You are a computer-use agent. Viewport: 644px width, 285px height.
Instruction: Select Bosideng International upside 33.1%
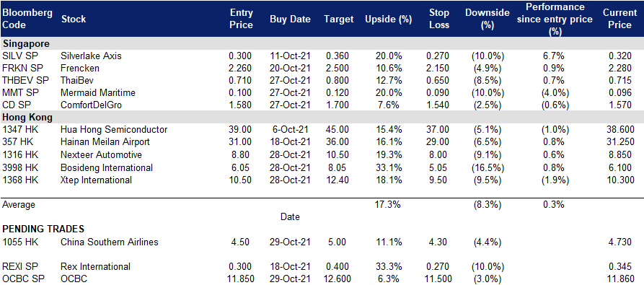tap(388, 167)
